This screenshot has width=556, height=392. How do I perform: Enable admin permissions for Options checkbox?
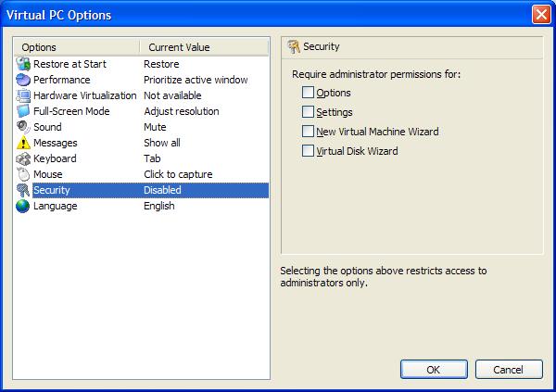(308, 93)
